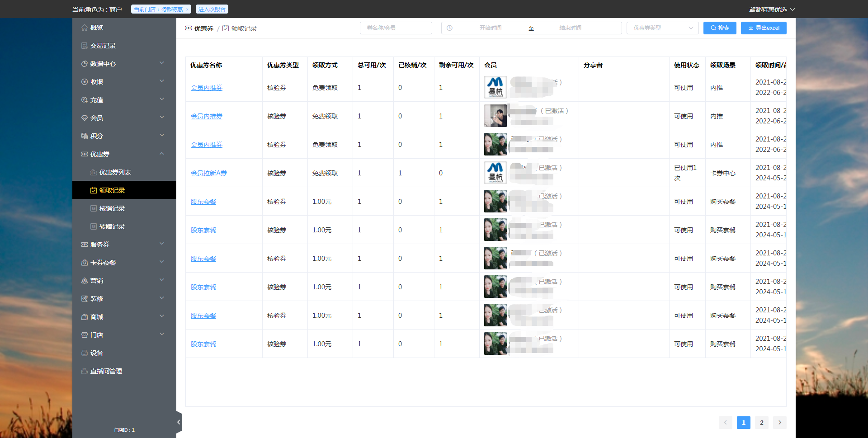Expand the 会员 menu chevron

[x=162, y=118]
